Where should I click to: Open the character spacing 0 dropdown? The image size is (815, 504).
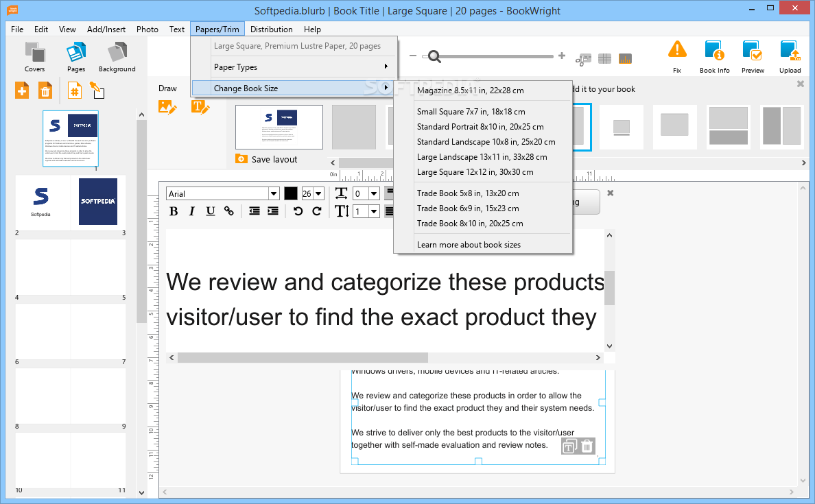(x=374, y=194)
